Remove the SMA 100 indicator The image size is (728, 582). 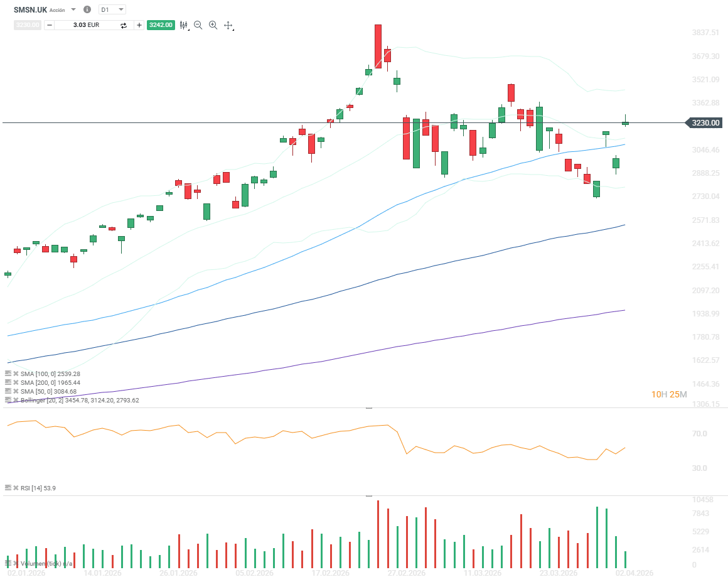coord(16,374)
